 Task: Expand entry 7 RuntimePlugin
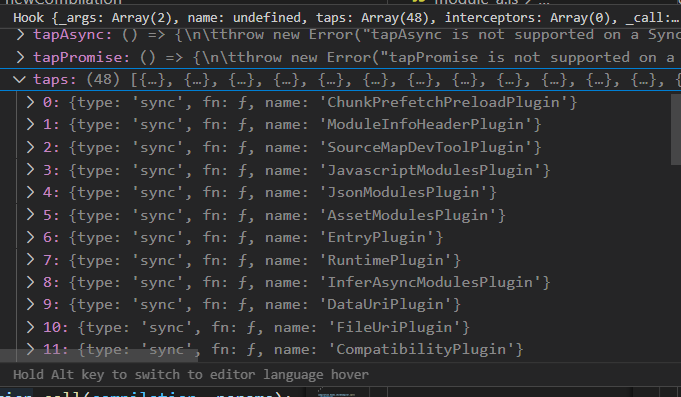point(30,260)
